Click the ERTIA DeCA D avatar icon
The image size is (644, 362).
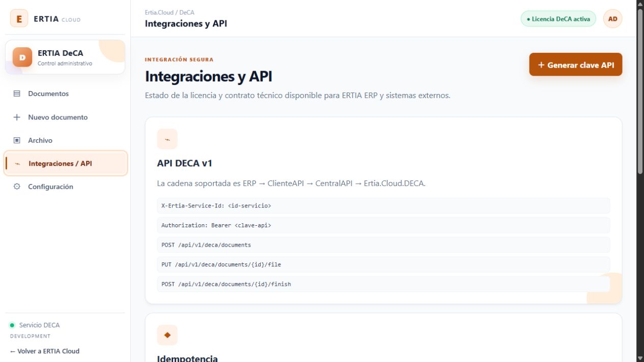(22, 57)
